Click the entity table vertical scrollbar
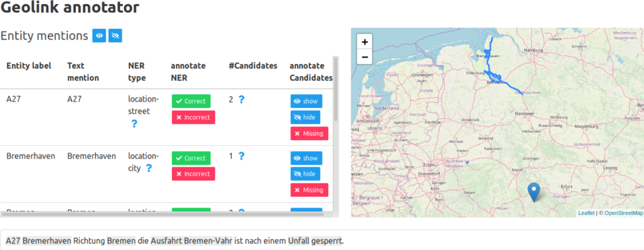Image resolution: width=644 pixels, height=250 pixels. 336,92
